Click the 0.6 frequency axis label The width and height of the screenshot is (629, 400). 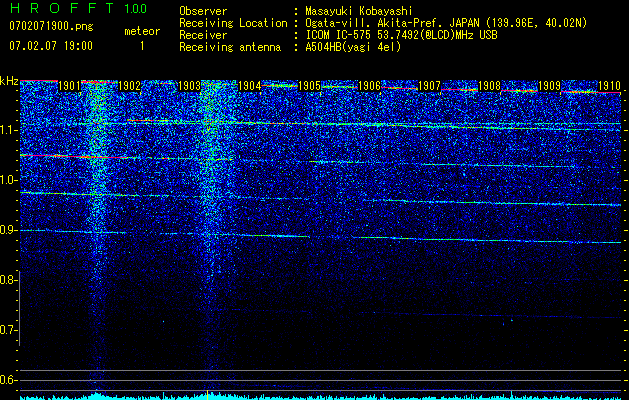[x=8, y=380]
